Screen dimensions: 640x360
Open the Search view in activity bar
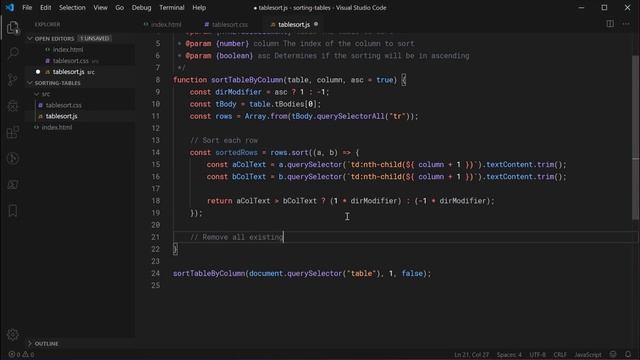(13, 53)
